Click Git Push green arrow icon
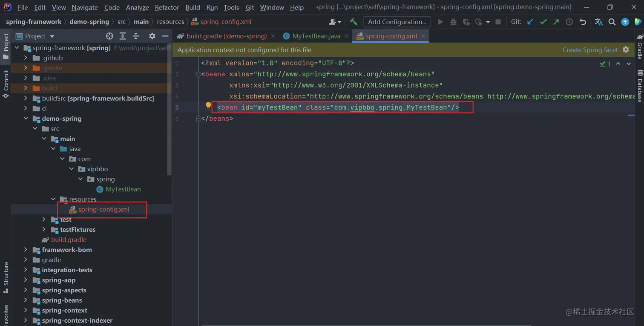The image size is (644, 326). coord(556,22)
